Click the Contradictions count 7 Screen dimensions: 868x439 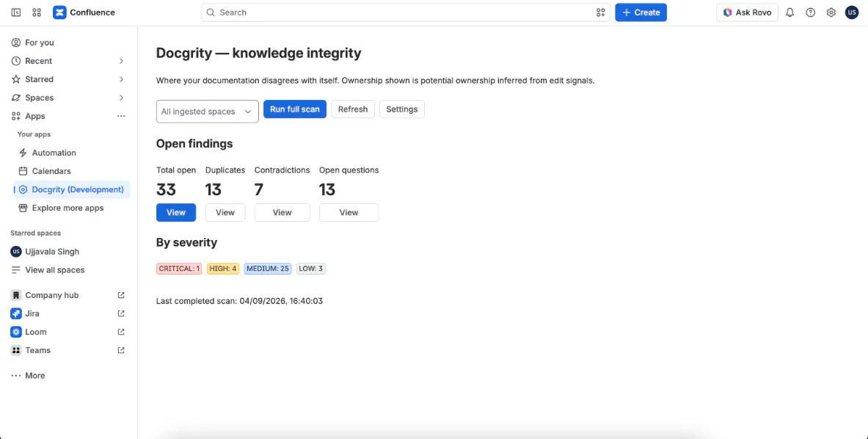(258, 190)
